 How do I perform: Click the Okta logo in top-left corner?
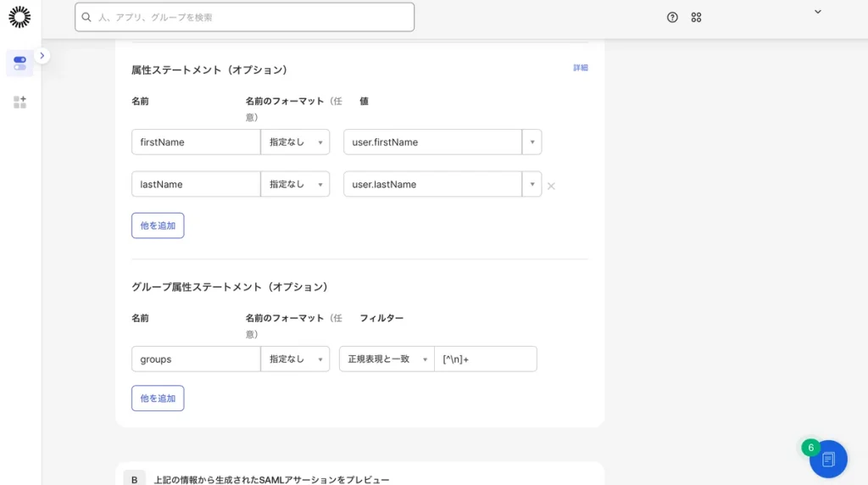19,17
